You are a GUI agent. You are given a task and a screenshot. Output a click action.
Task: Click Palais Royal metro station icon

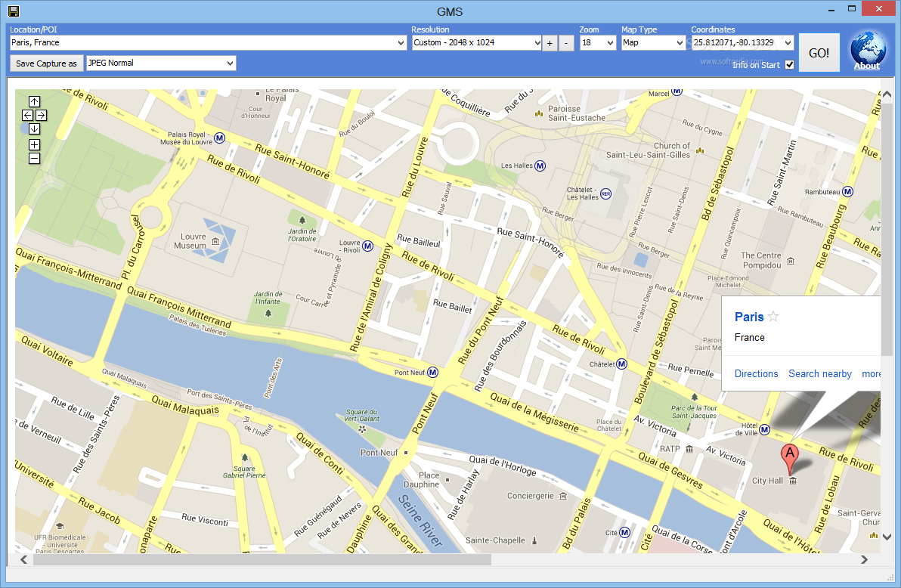coord(219,138)
